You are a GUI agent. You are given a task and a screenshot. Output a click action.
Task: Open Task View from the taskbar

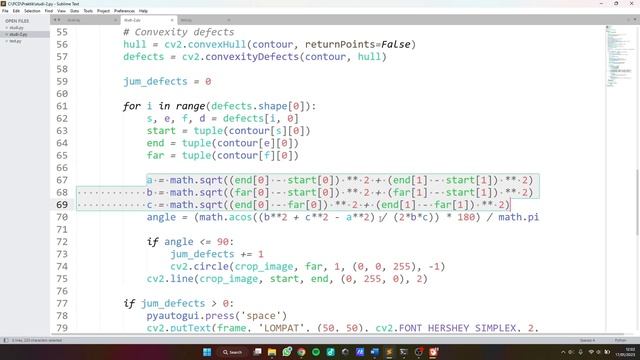258,352
